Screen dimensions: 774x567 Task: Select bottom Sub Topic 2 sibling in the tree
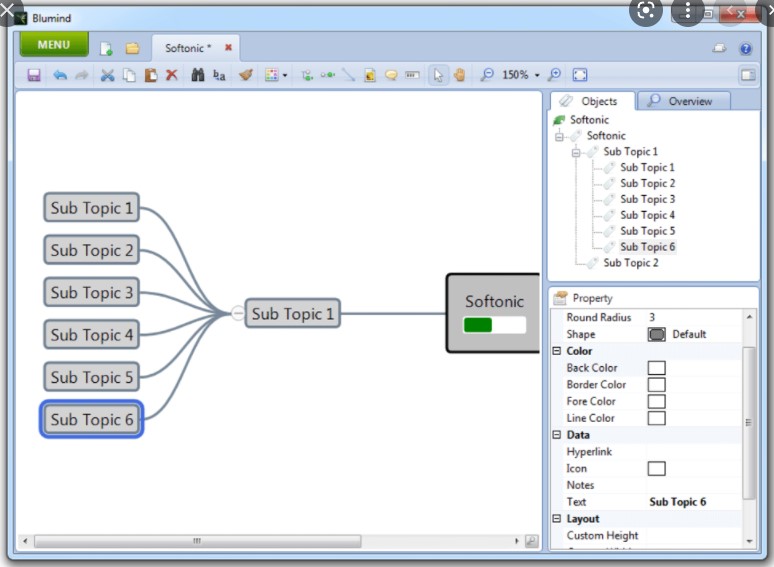click(630, 263)
